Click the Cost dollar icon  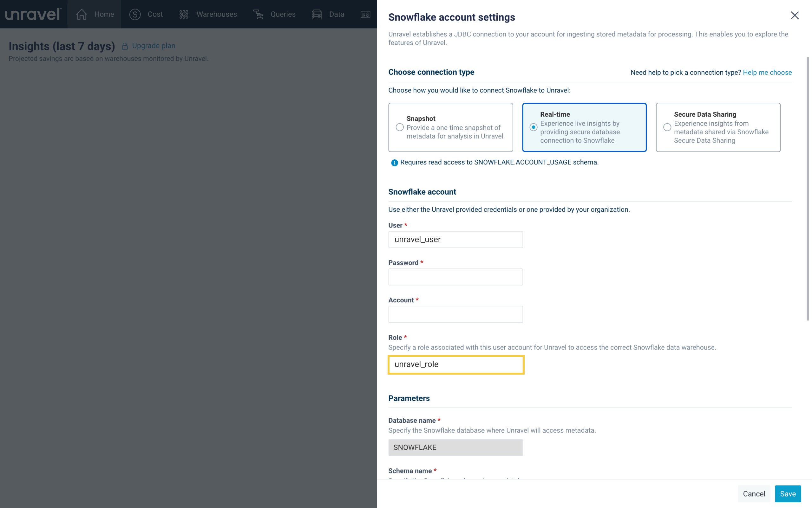point(135,14)
